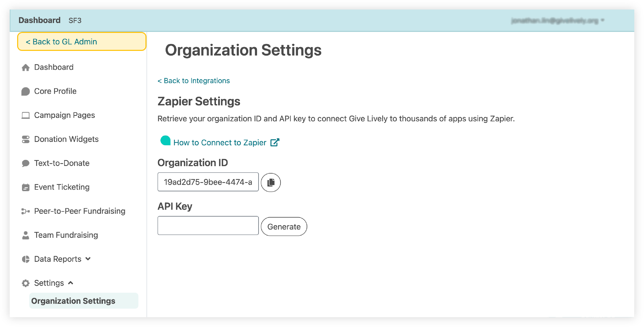Select Team Fundraising in sidebar
The width and height of the screenshot is (644, 327).
(66, 235)
